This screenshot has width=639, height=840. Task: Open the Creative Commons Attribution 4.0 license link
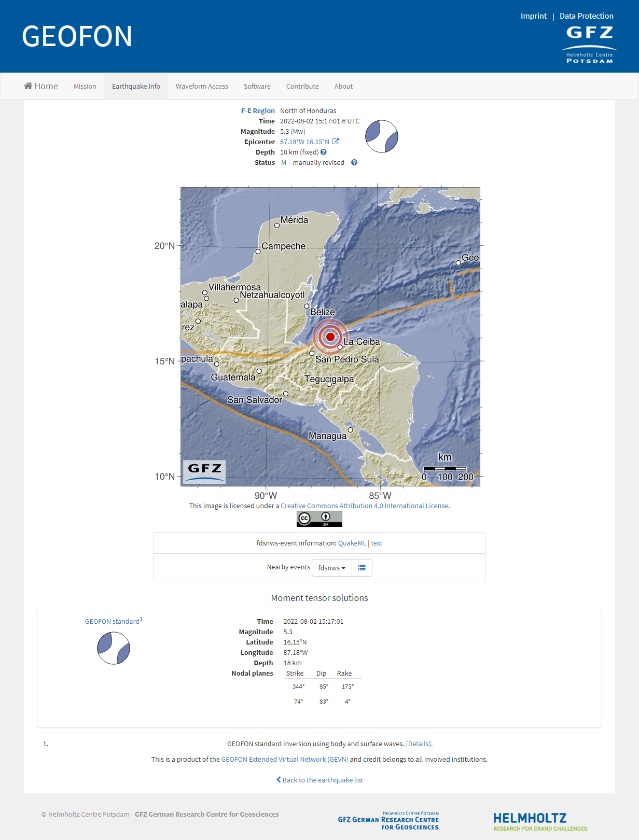pyautogui.click(x=365, y=506)
